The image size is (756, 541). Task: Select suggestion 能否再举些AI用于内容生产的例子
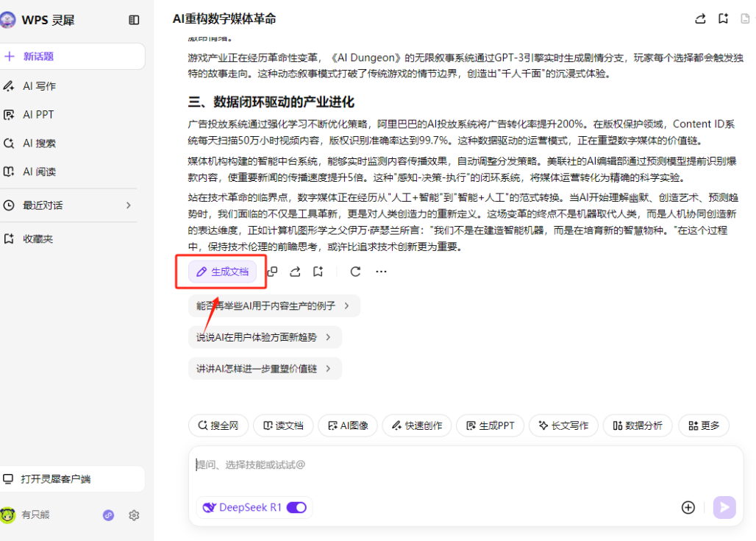(274, 306)
